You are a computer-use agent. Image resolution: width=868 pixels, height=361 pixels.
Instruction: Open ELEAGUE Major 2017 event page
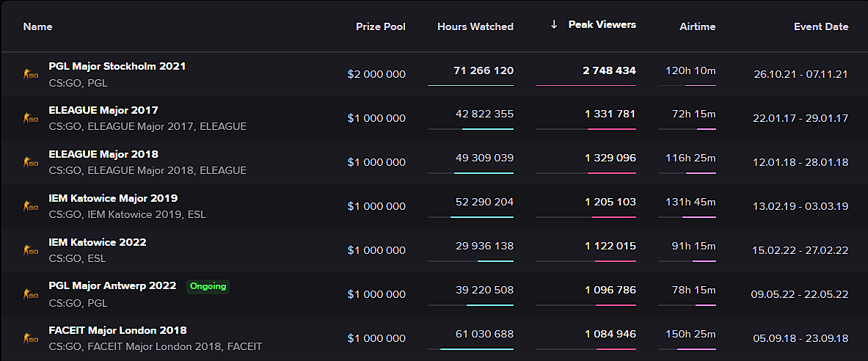103,110
